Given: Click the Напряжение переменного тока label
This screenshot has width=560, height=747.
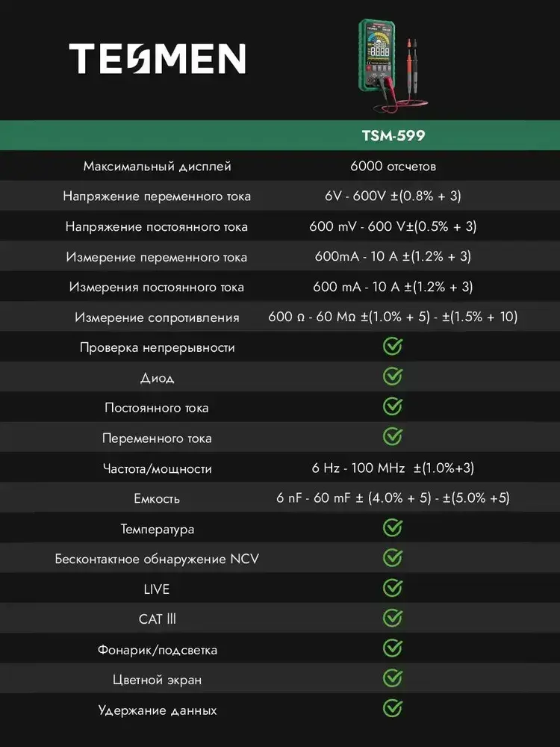Looking at the screenshot, I should coord(157,196).
